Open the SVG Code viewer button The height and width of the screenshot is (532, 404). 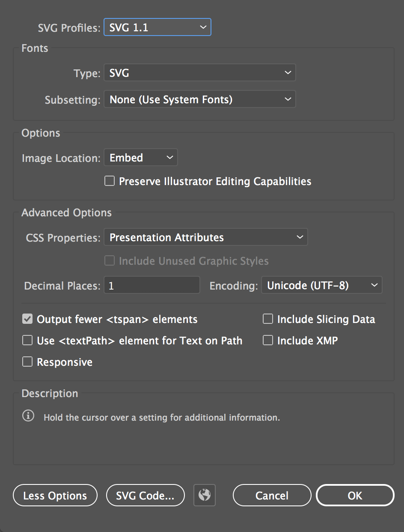145,496
